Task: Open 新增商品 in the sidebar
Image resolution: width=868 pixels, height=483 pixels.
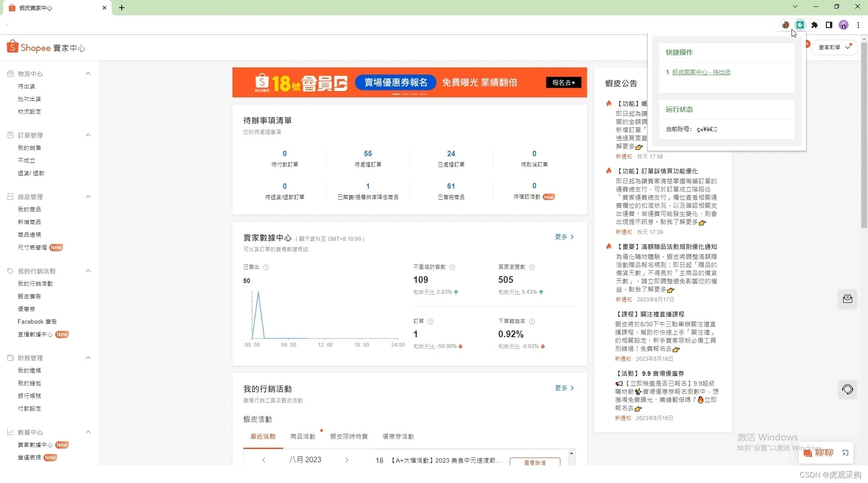Action: pos(29,222)
